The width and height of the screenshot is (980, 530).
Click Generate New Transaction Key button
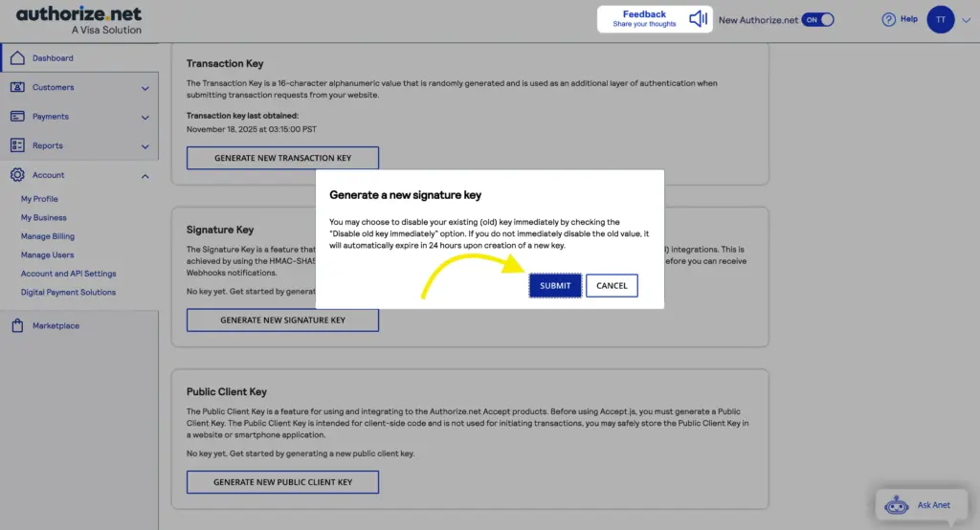pyautogui.click(x=282, y=158)
